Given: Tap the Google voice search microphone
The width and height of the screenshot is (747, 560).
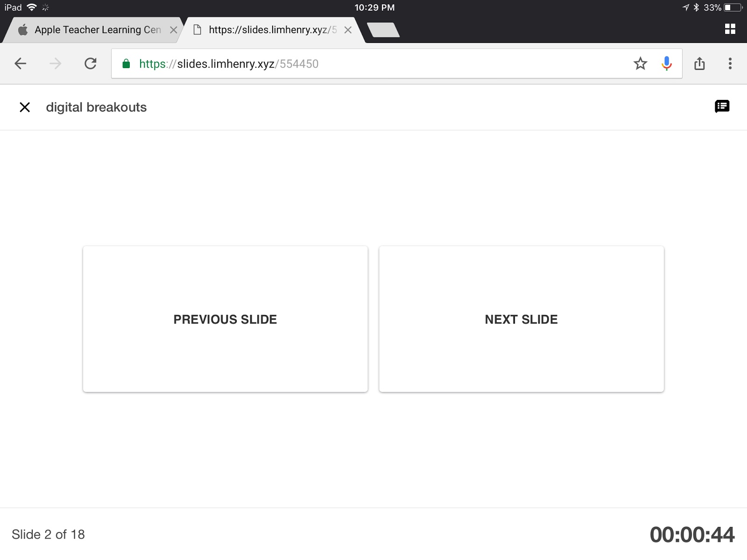Looking at the screenshot, I should click(x=667, y=63).
